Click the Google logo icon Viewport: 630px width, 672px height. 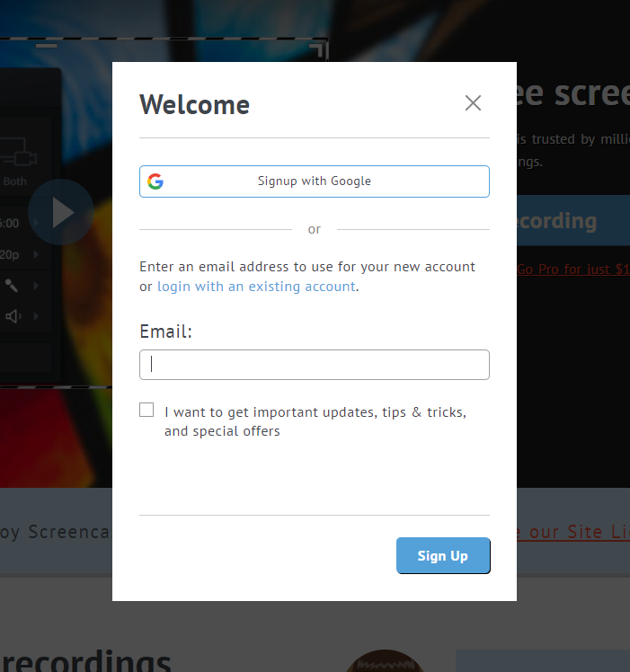pyautogui.click(x=155, y=181)
